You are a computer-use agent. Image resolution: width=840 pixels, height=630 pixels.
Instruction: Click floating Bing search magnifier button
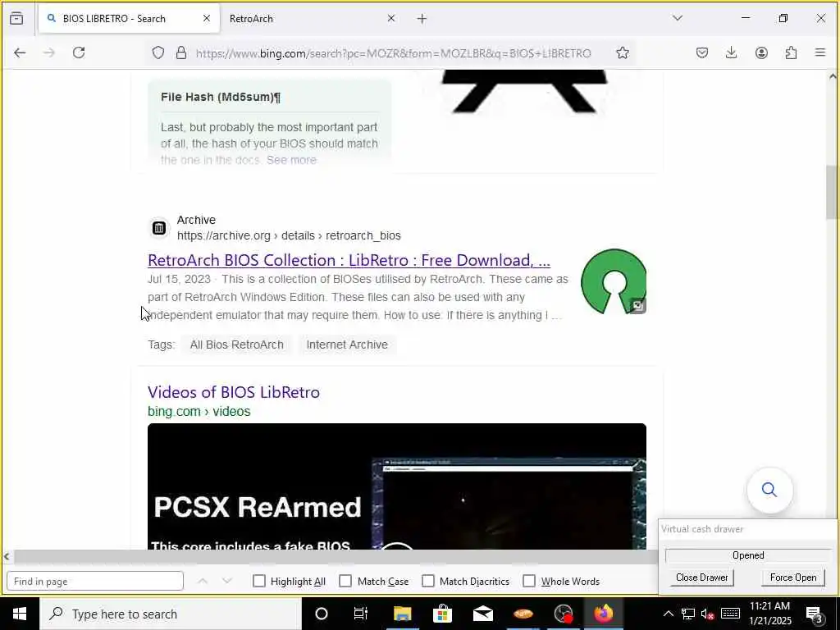pos(769,490)
